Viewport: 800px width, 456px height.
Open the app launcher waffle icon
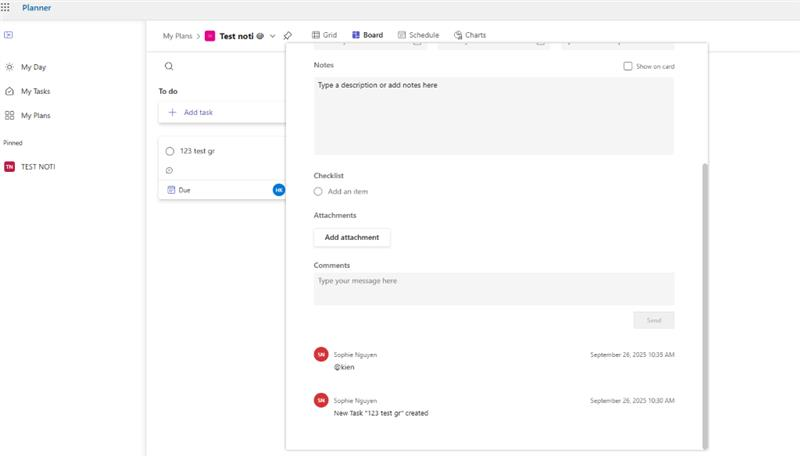pos(5,8)
